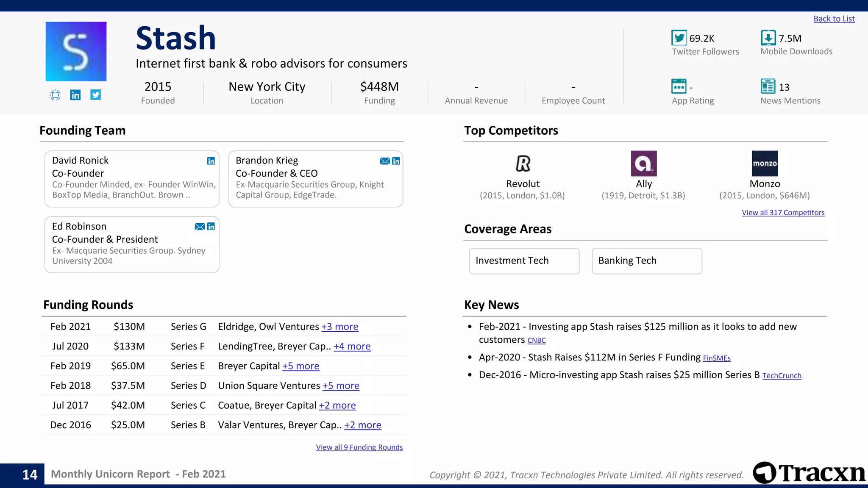Click the Dec 2016 funding date
The height and width of the screenshot is (488, 868).
click(70, 425)
